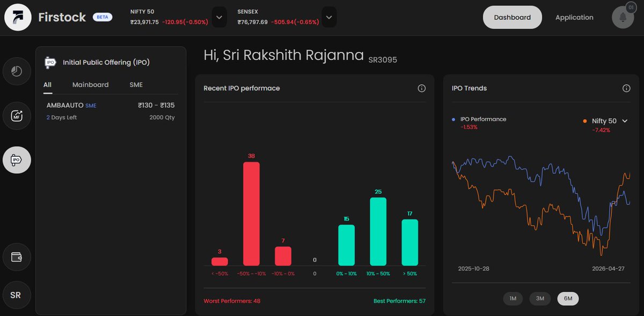
Task: Select the 3M time range
Action: [x=540, y=298]
